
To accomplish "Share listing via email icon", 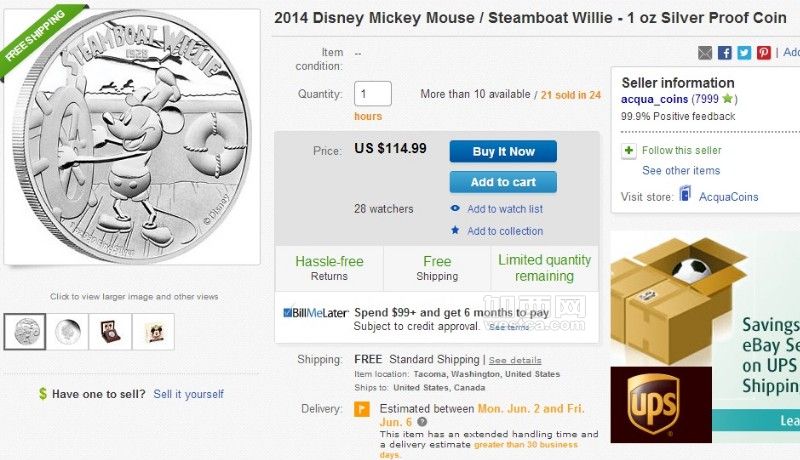I will 705,53.
